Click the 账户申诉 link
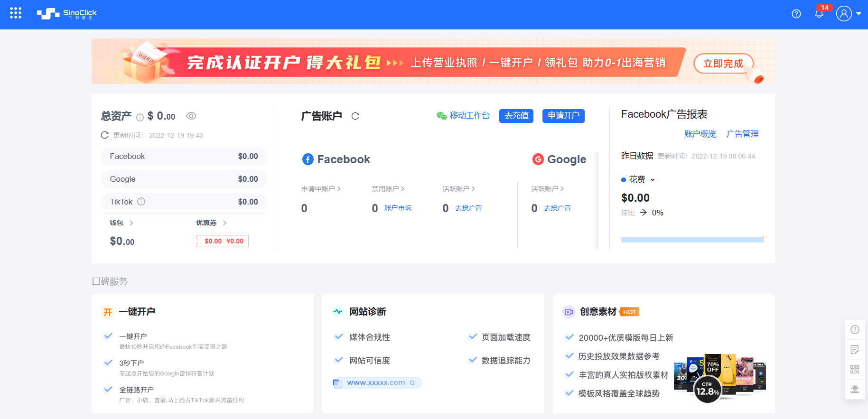 [398, 208]
